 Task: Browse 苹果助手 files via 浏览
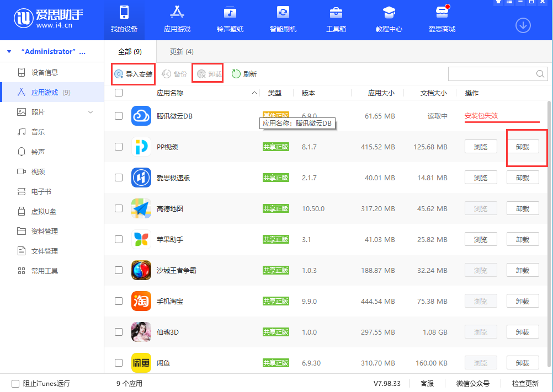pyautogui.click(x=481, y=239)
